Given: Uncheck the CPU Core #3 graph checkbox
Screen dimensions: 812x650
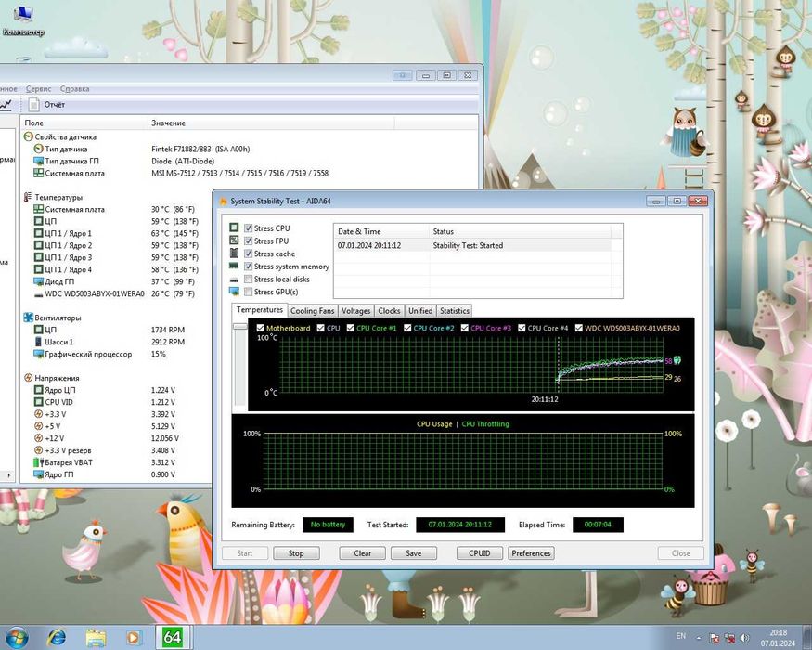Looking at the screenshot, I should point(465,328).
